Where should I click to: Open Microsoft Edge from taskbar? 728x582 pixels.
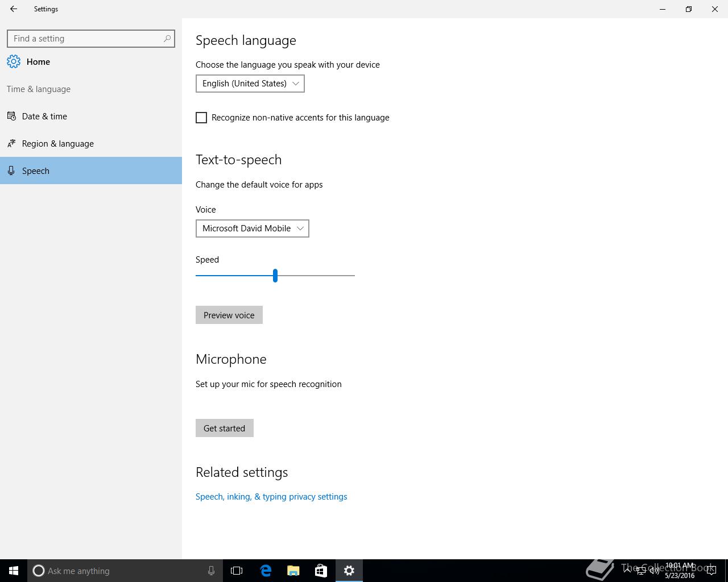tap(266, 571)
